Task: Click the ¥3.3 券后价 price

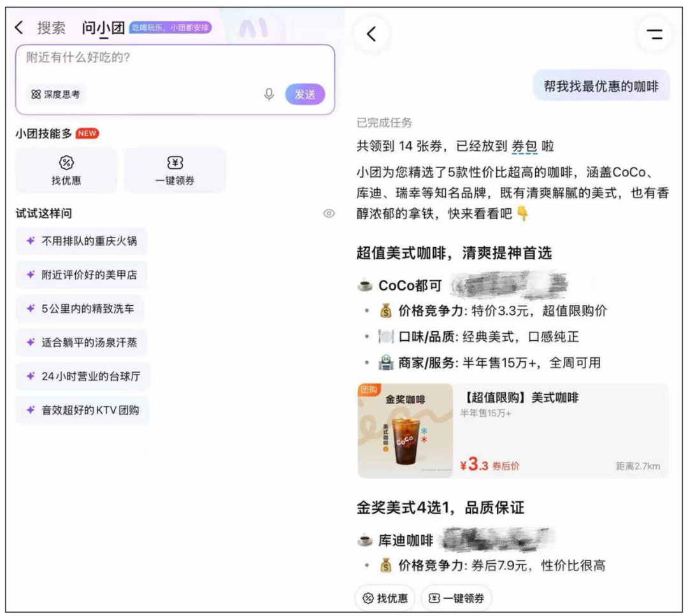Action: tap(489, 464)
